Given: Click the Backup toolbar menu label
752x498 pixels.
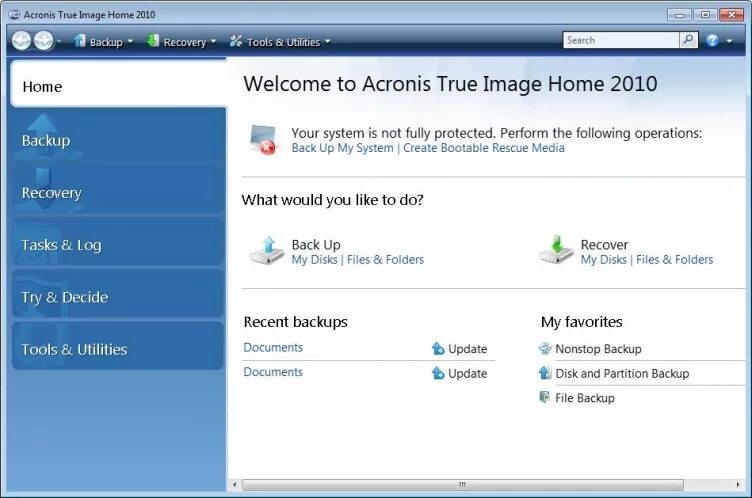Looking at the screenshot, I should (x=106, y=42).
